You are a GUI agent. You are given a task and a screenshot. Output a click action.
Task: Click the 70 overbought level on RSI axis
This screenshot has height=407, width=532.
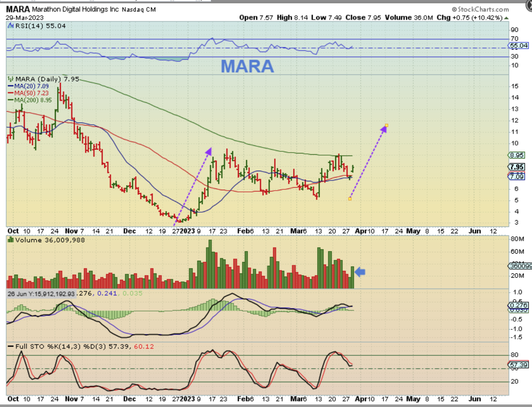(515, 38)
